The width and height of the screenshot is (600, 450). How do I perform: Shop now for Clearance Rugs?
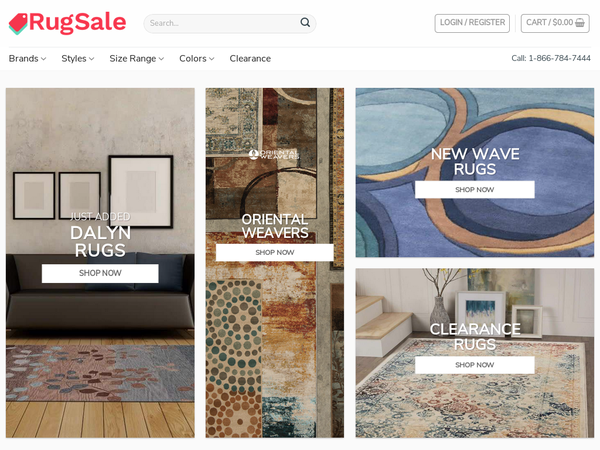[474, 365]
